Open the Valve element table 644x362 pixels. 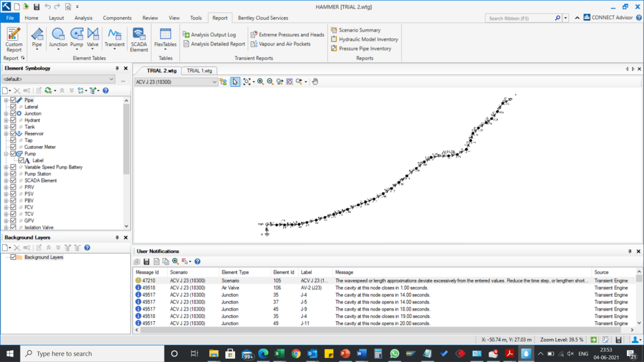[93, 39]
